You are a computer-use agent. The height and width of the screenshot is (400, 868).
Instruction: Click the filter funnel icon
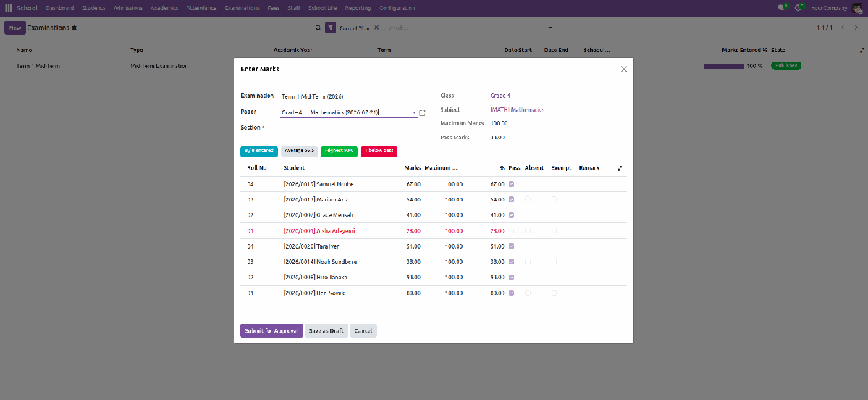click(x=331, y=28)
